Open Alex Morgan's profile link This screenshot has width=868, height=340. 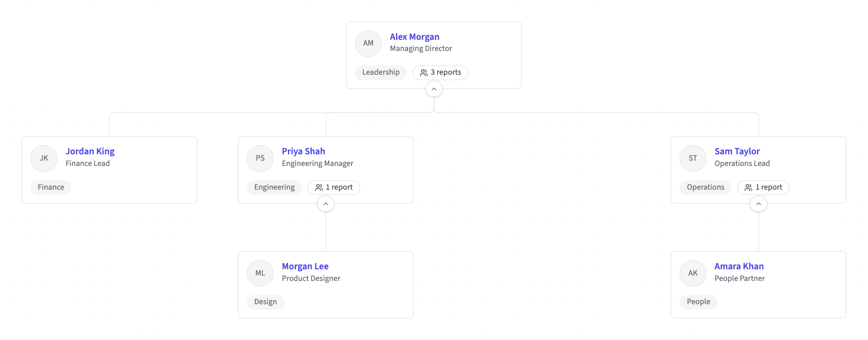[414, 37]
